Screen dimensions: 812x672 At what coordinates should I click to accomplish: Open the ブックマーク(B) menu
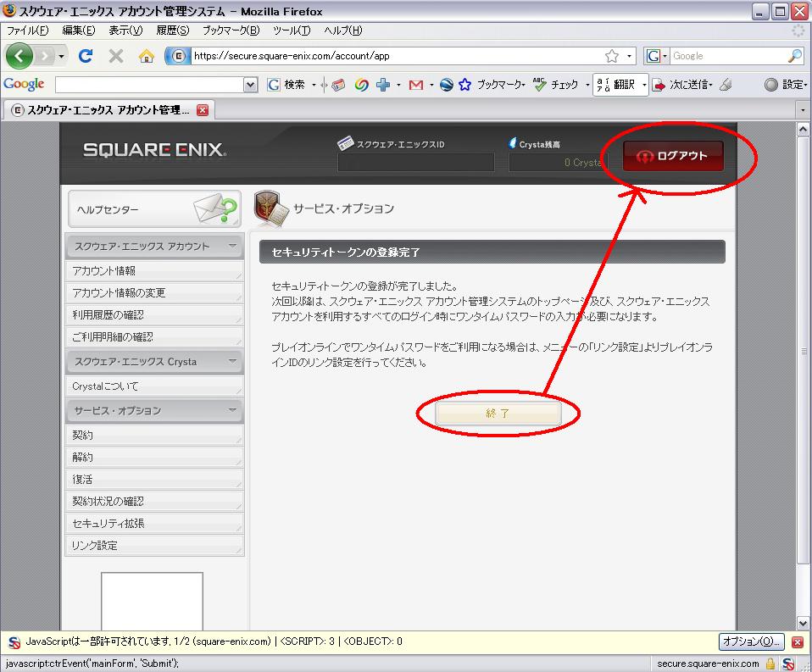(231, 31)
